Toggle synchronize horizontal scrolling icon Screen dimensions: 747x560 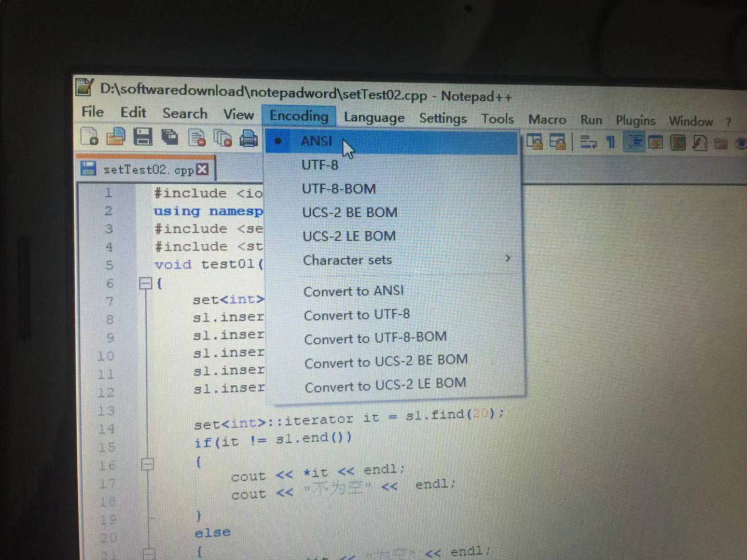pos(558,142)
